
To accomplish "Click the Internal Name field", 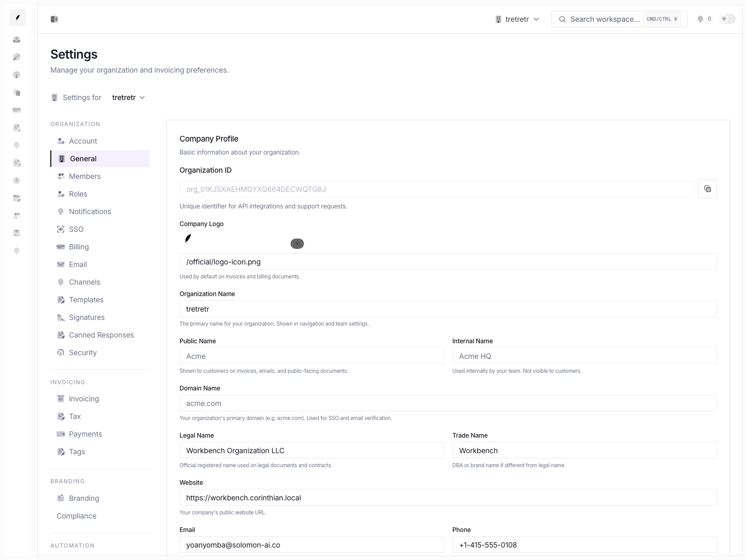I will click(585, 356).
